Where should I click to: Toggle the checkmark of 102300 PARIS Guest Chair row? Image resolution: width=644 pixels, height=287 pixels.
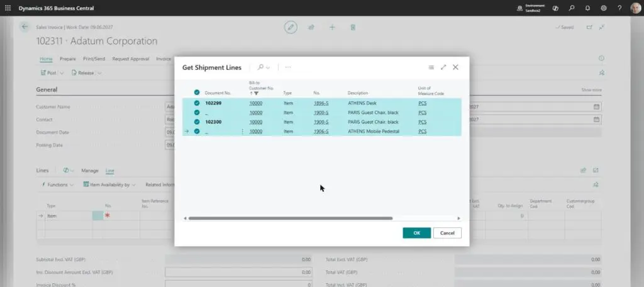click(x=197, y=121)
